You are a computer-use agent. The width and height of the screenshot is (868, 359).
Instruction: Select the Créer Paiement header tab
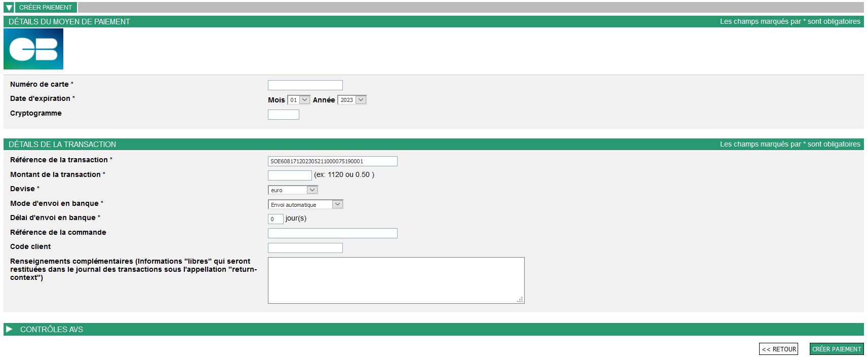[46, 8]
